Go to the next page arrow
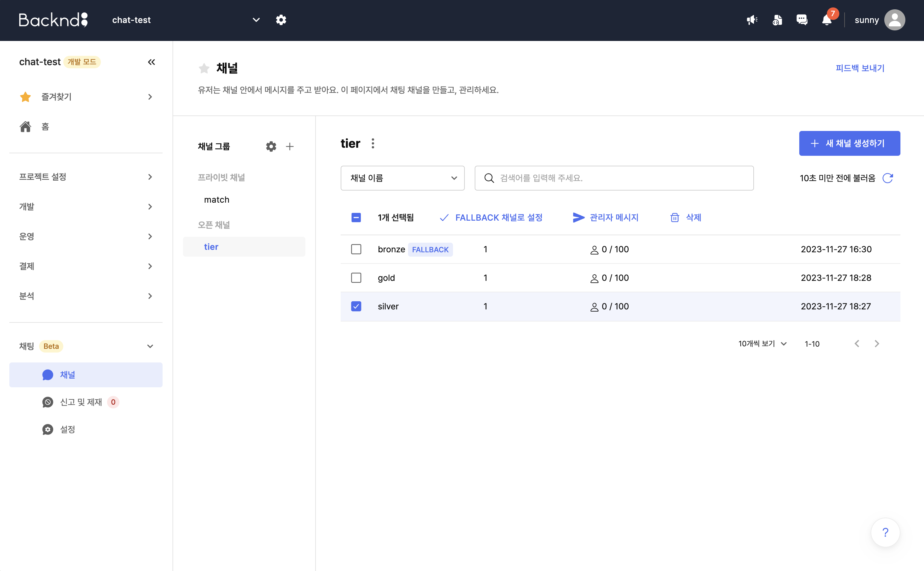 point(877,344)
